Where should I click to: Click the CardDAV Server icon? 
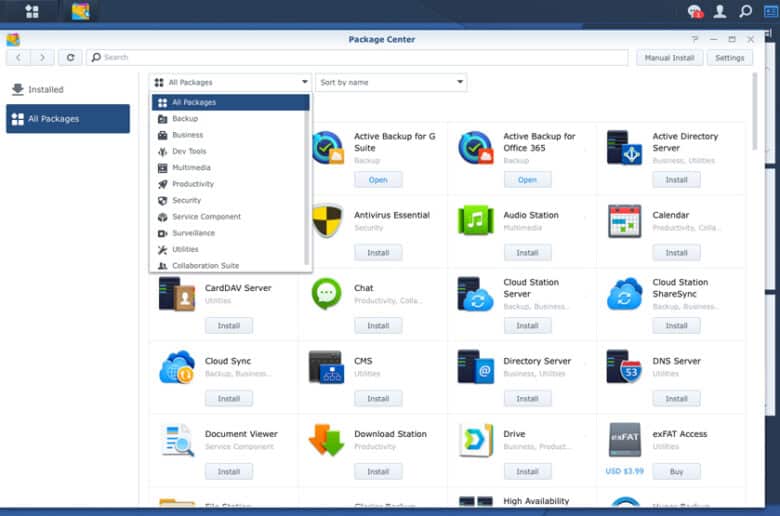pyautogui.click(x=177, y=294)
